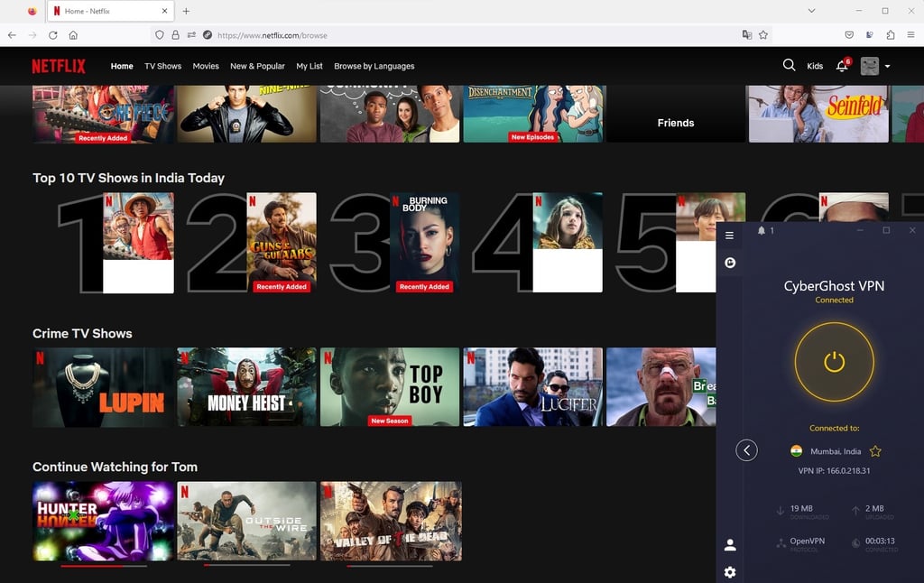The width and height of the screenshot is (924, 583).
Task: Expand CyberGhost server list arrow
Action: point(746,450)
